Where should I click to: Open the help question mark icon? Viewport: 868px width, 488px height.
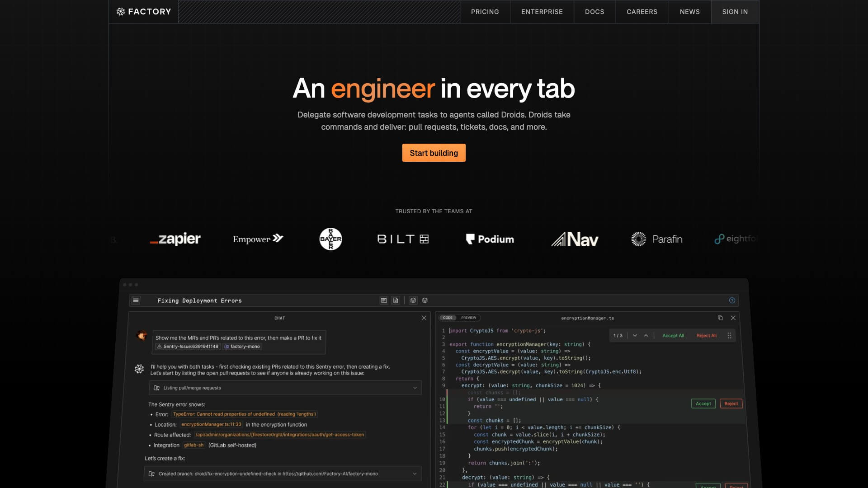coord(732,300)
